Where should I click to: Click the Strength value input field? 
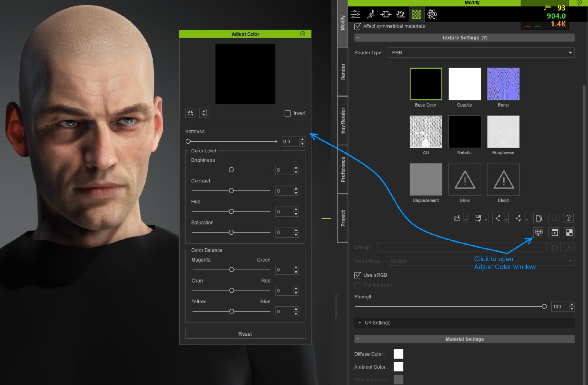point(560,307)
